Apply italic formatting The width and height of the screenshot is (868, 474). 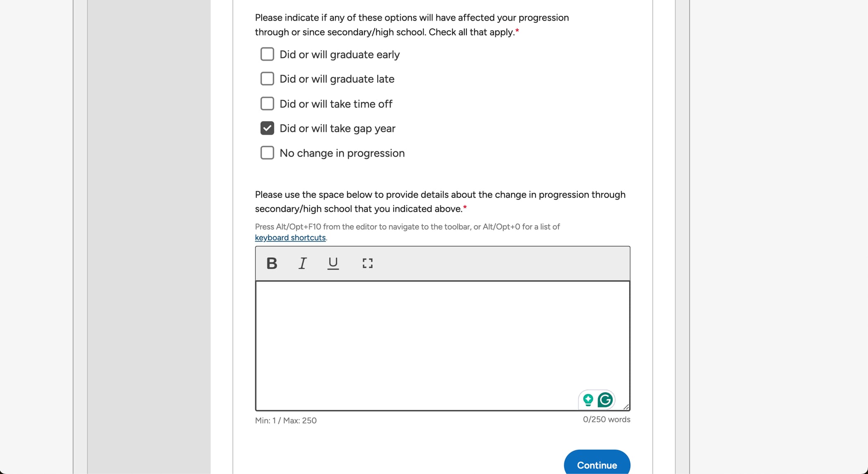[302, 263]
